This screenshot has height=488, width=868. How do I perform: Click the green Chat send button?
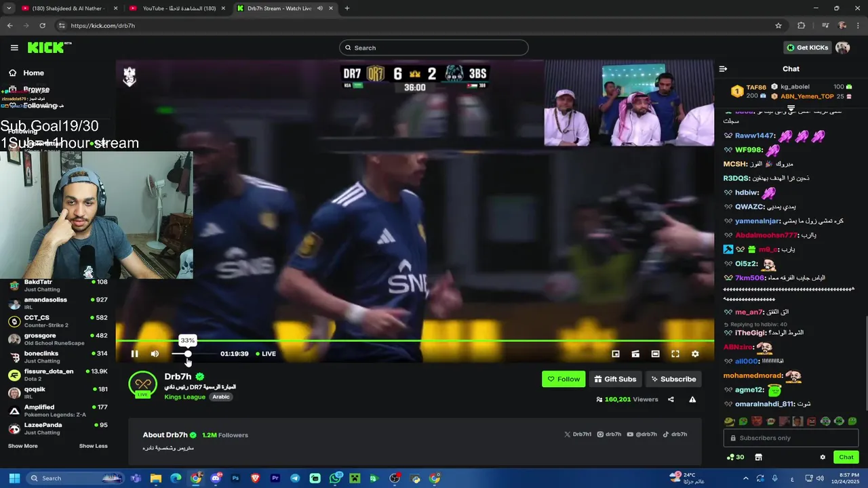(x=846, y=457)
